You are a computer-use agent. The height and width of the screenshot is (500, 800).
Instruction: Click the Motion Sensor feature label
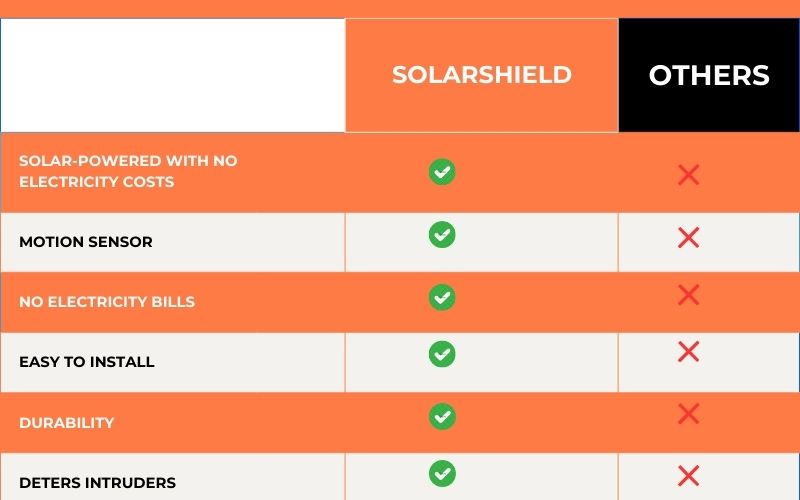coord(86,242)
